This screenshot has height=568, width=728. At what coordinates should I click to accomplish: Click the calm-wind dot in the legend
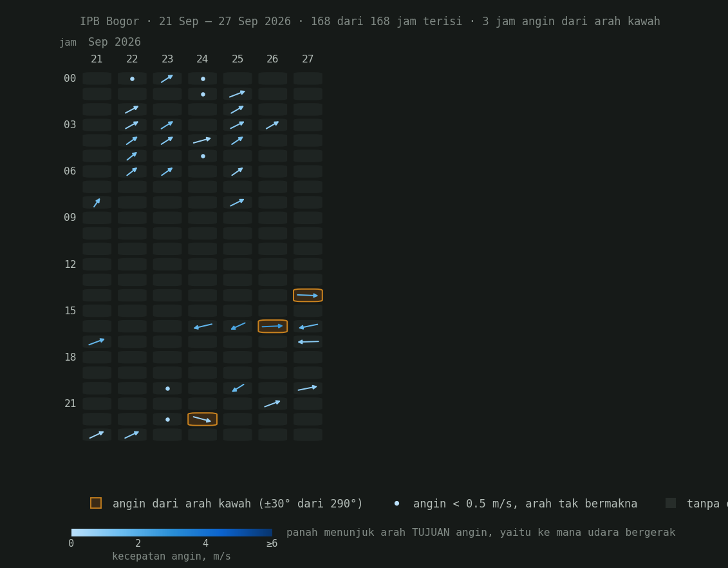397,504
